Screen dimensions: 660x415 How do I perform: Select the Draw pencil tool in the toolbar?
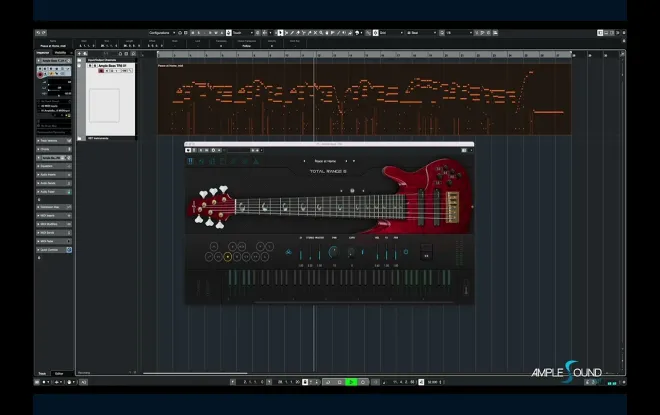[x=292, y=32]
